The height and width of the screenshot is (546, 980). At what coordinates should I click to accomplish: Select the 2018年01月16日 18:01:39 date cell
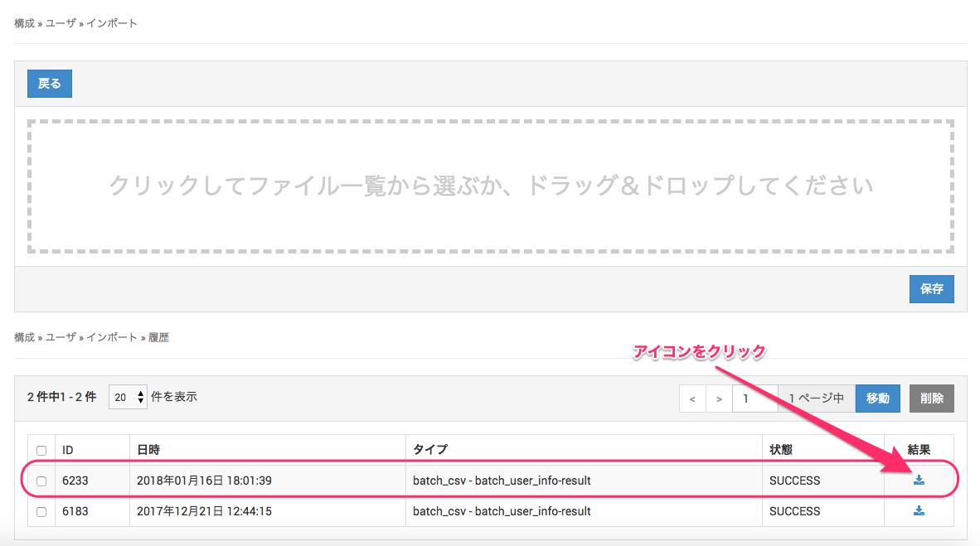205,481
